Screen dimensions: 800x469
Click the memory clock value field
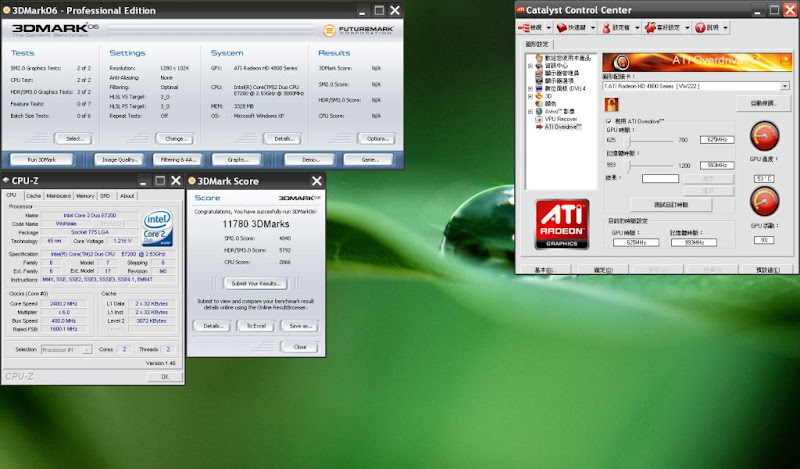[x=714, y=165]
